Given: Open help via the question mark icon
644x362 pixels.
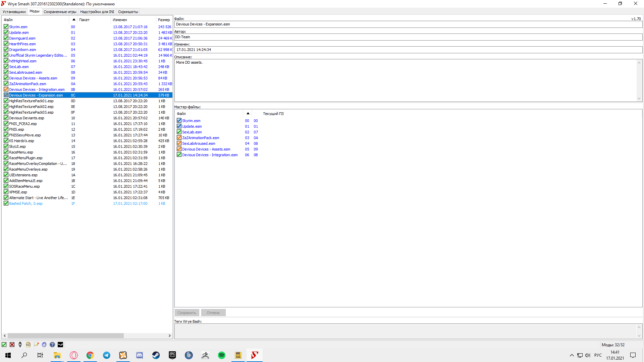Looking at the screenshot, I should 52,345.
